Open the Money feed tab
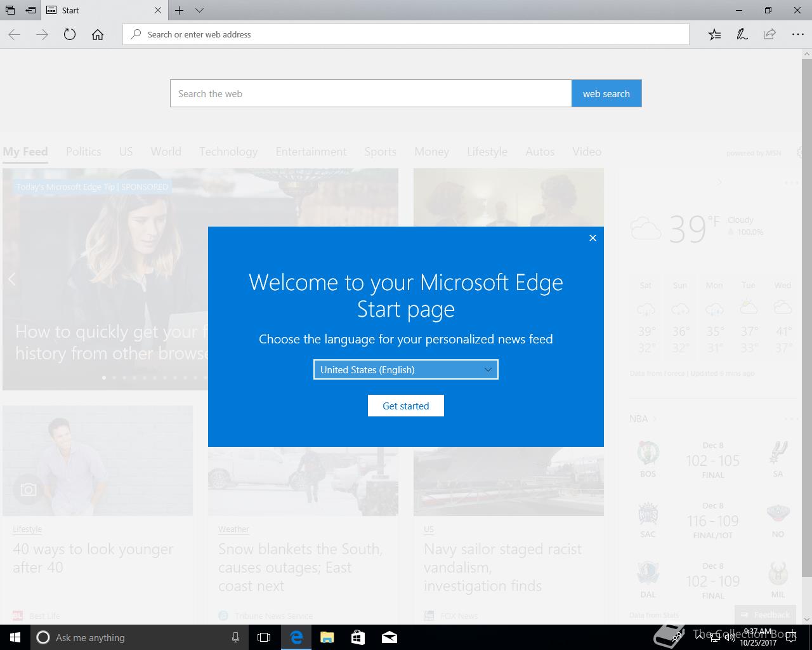 pyautogui.click(x=432, y=152)
